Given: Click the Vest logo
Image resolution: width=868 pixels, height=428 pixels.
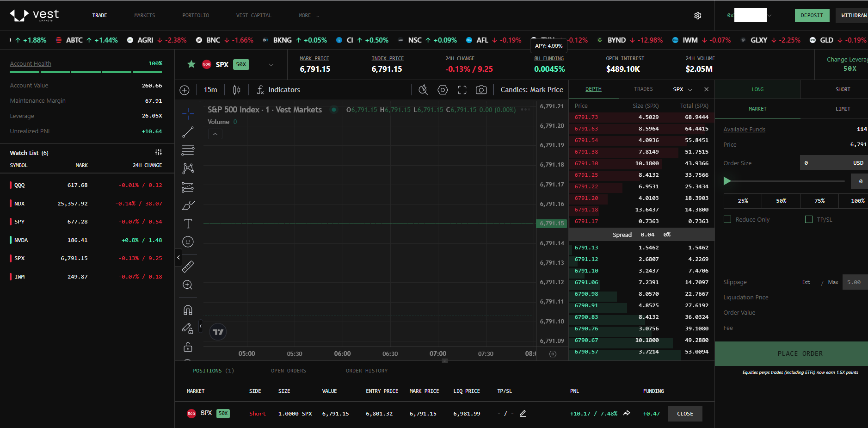Looking at the screenshot, I should pos(34,15).
